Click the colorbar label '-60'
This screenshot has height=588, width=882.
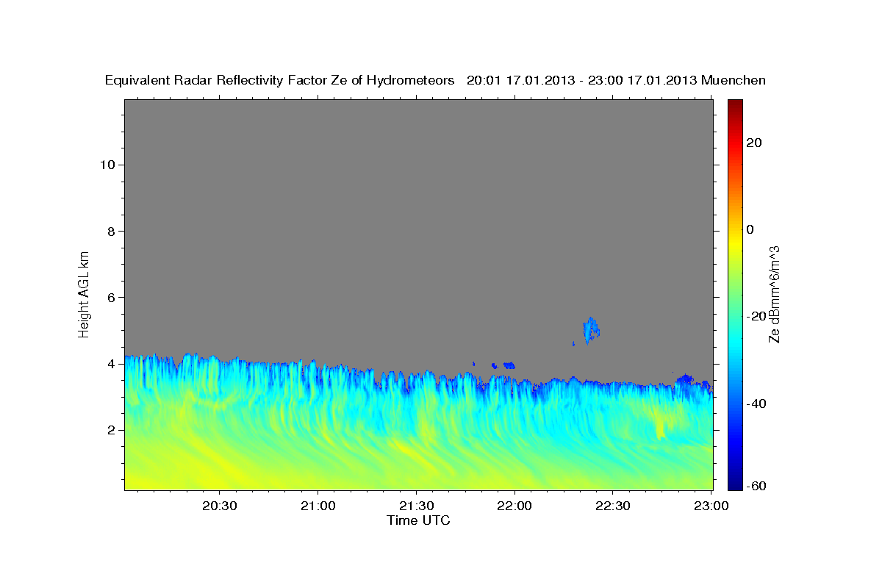(x=756, y=485)
